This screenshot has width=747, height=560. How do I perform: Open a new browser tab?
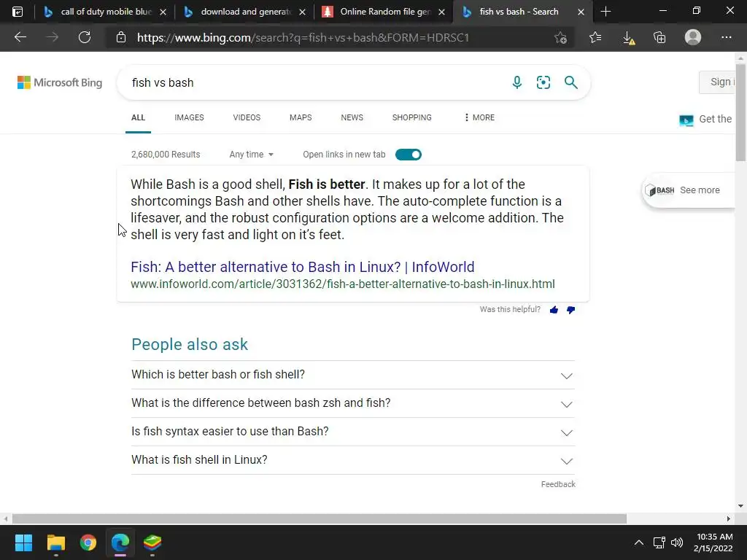coord(606,12)
